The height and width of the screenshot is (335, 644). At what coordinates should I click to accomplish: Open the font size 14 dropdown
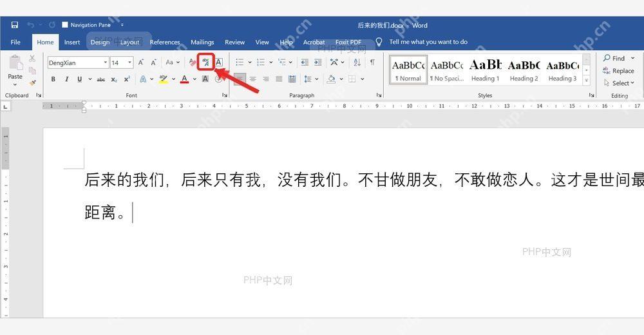click(x=130, y=62)
